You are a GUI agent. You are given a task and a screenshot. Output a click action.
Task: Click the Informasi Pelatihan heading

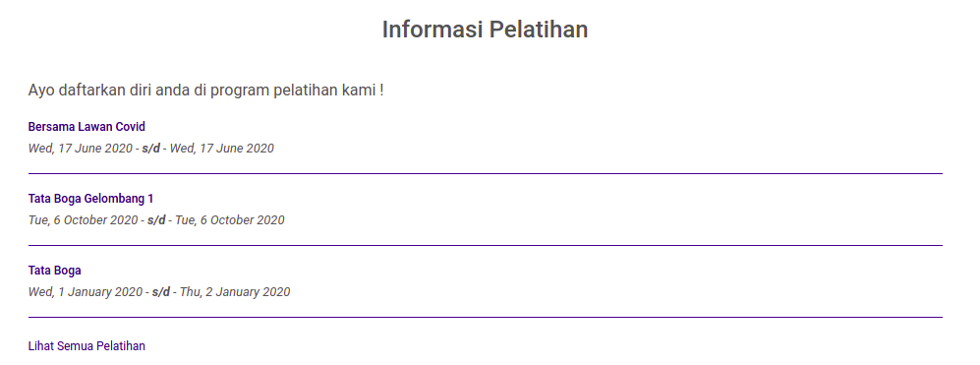point(485,30)
